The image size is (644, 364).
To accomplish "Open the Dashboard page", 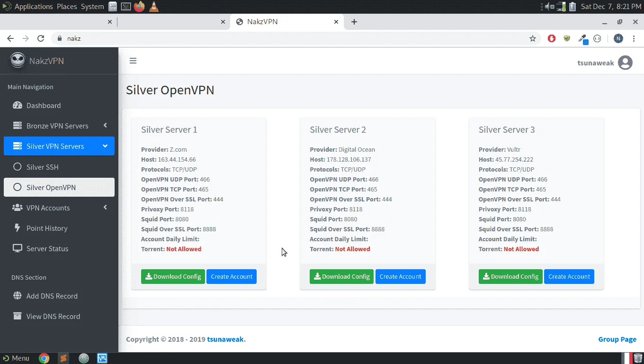I will click(59, 105).
